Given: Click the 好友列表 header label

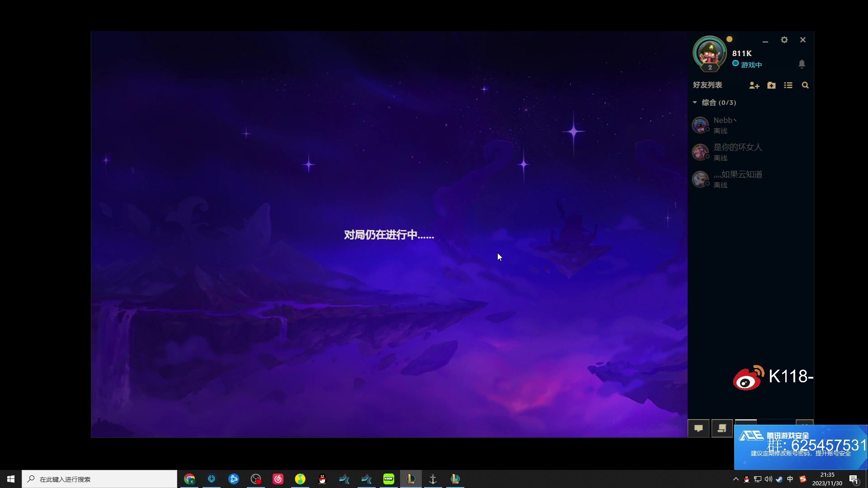Looking at the screenshot, I should coord(708,85).
